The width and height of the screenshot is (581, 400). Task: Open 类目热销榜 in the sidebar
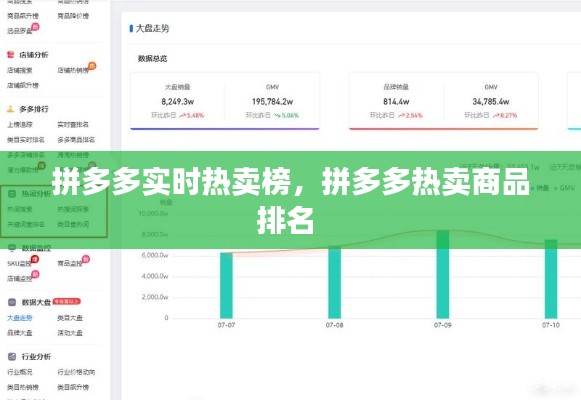(23, 387)
